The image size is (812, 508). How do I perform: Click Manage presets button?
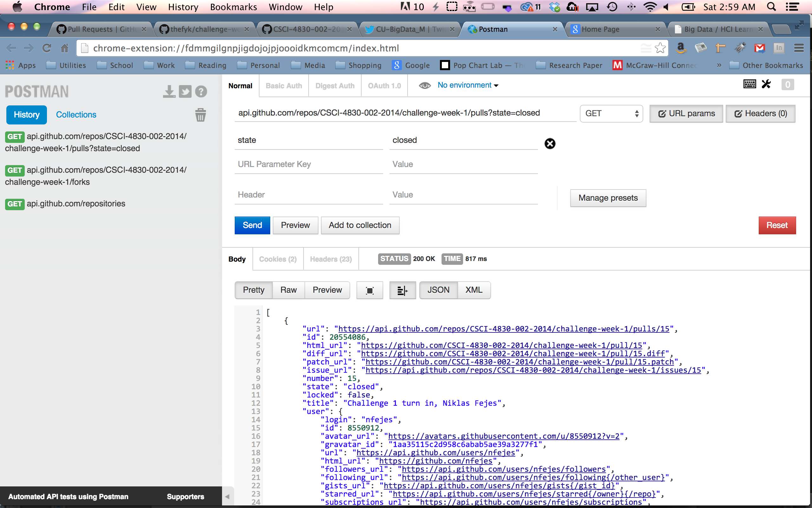click(x=608, y=198)
